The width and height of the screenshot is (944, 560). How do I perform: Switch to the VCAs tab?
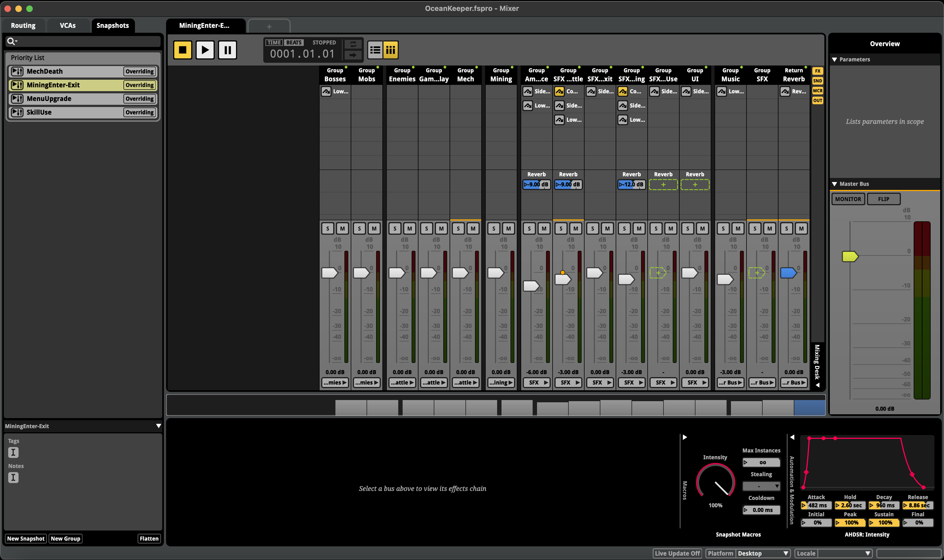[x=67, y=26]
